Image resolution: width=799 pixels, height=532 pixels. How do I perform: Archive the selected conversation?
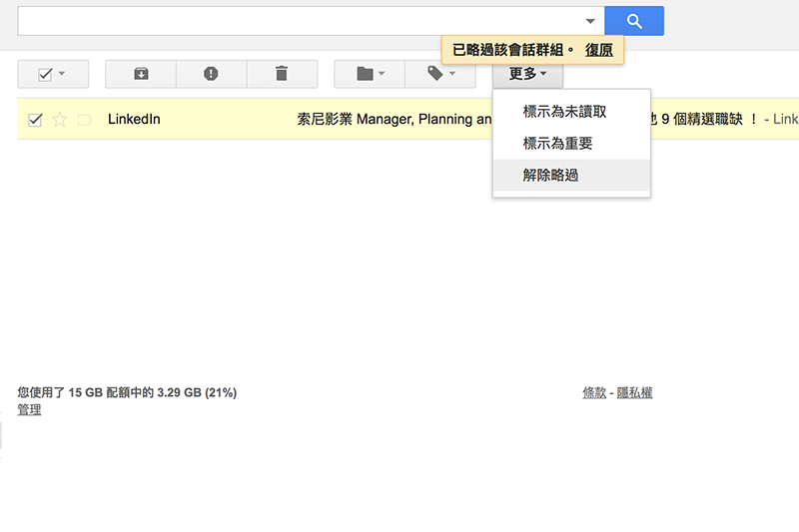[141, 74]
